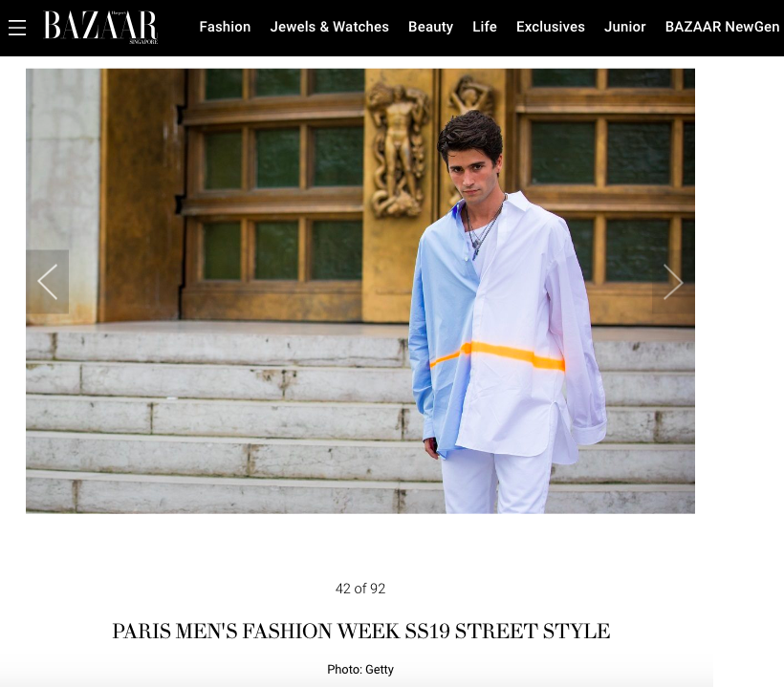
Task: Navigate to the Beauty section
Action: pos(430,27)
